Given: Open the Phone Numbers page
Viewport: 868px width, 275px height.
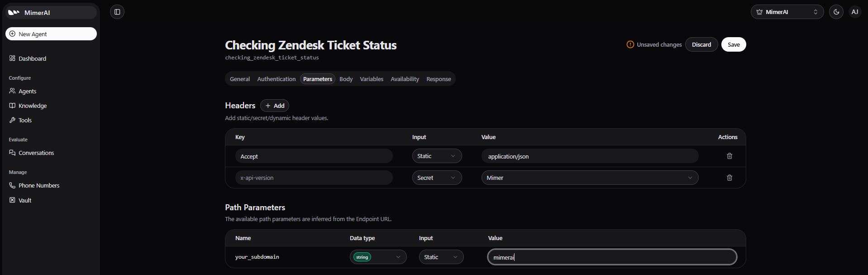Looking at the screenshot, I should point(39,185).
